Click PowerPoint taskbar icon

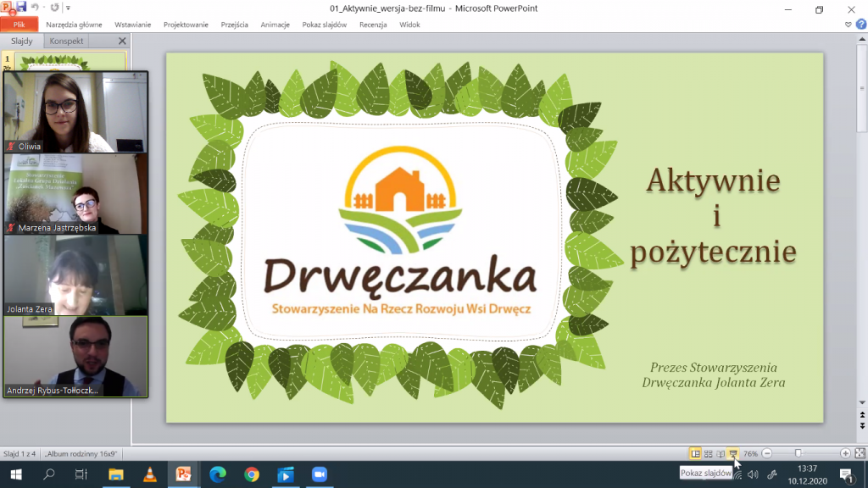(183, 474)
